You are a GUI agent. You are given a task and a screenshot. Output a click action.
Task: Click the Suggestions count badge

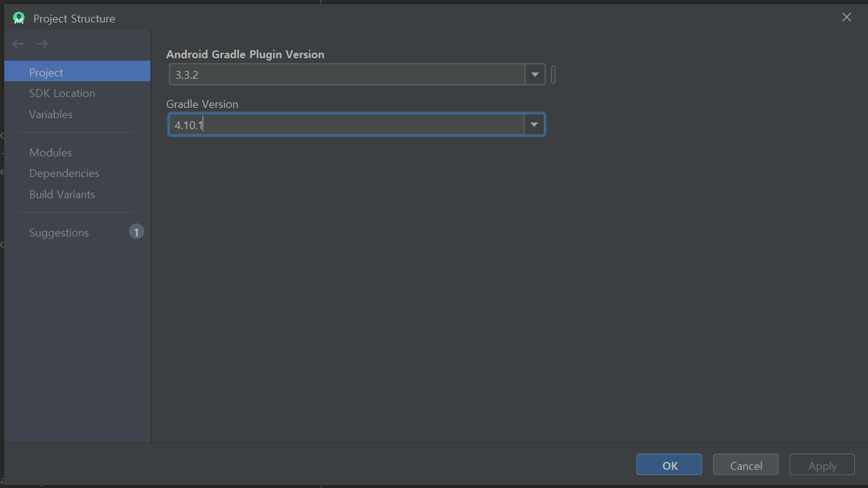coord(136,232)
